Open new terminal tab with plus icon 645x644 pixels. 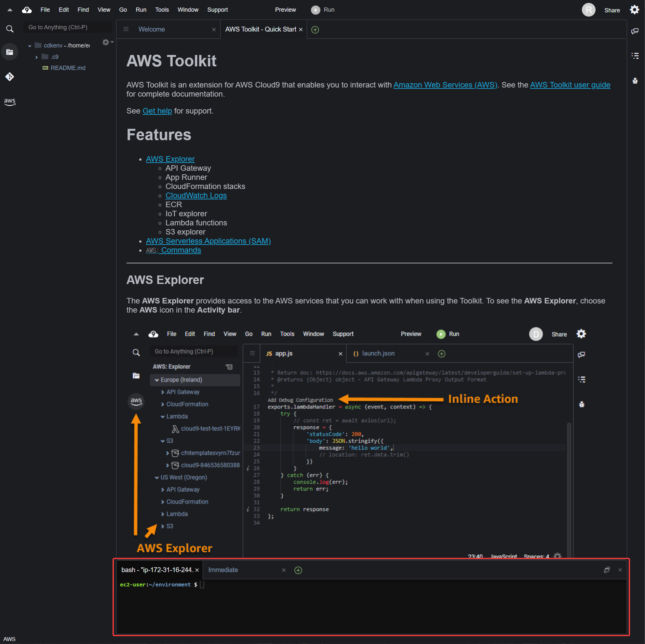[298, 570]
